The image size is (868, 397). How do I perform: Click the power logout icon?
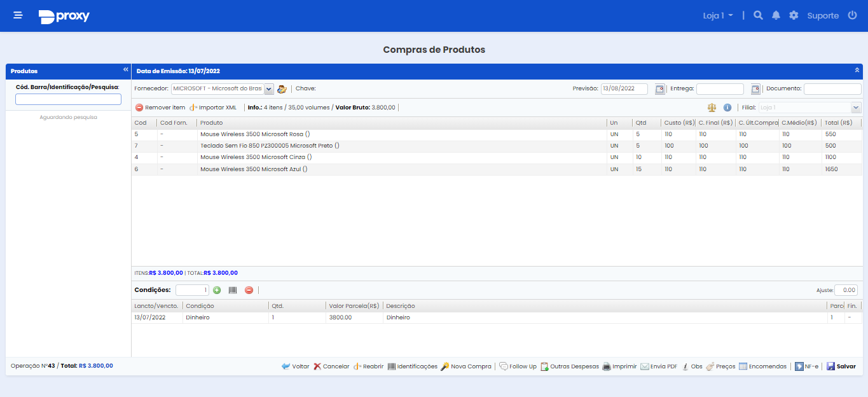pyautogui.click(x=853, y=15)
